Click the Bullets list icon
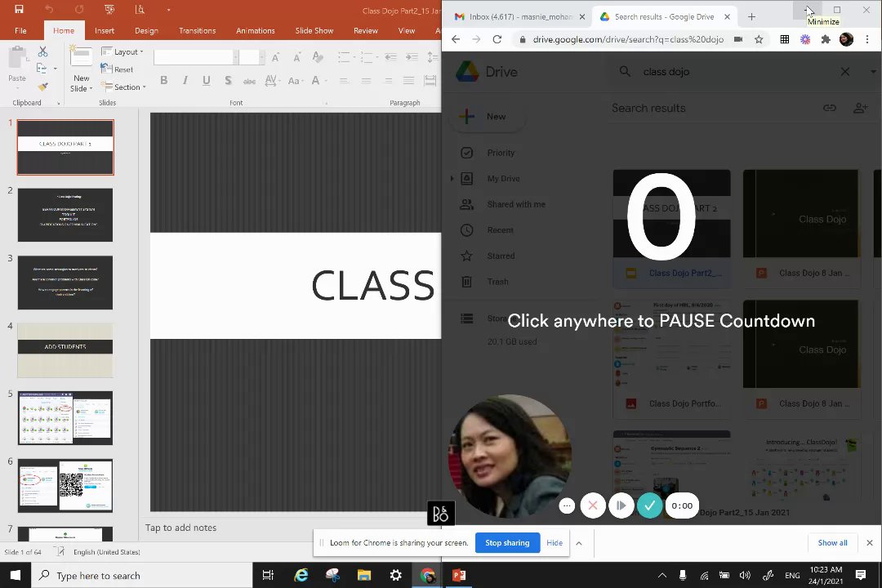The width and height of the screenshot is (882, 588). pos(345,57)
